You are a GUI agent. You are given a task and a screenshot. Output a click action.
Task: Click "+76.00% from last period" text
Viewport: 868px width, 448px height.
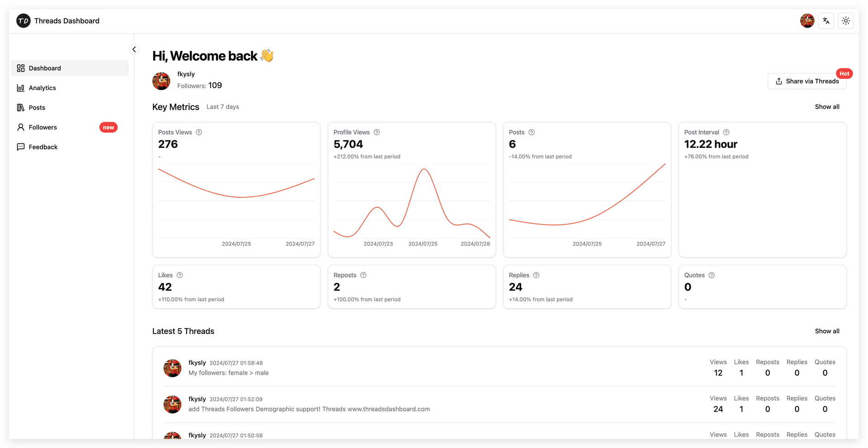click(x=717, y=157)
